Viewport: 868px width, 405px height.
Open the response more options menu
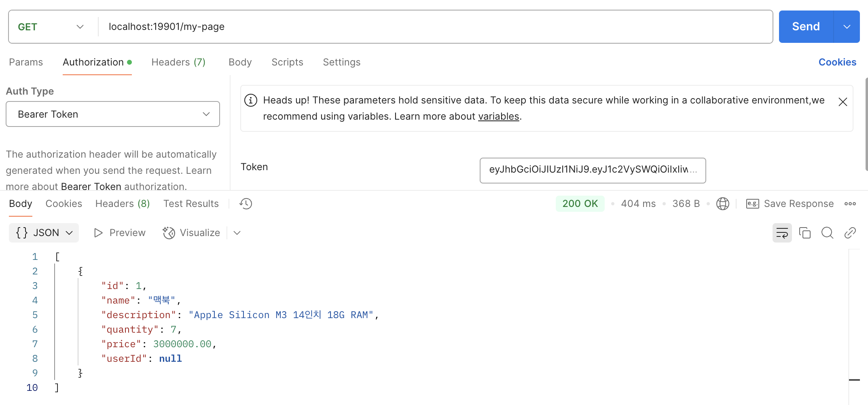[850, 204]
